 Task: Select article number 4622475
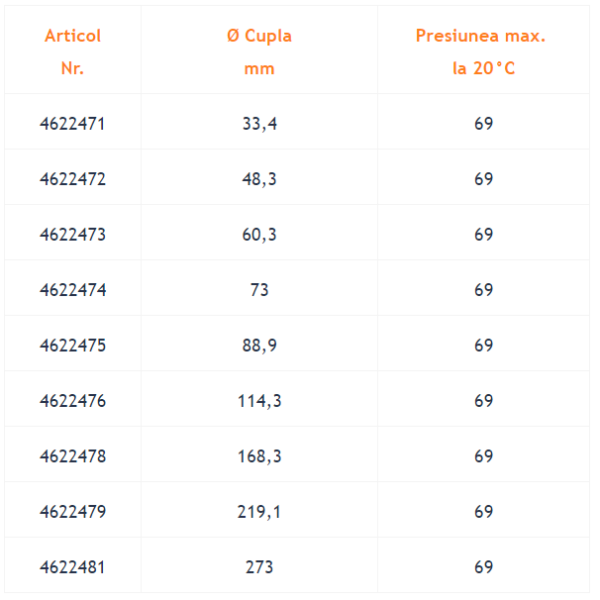point(72,346)
